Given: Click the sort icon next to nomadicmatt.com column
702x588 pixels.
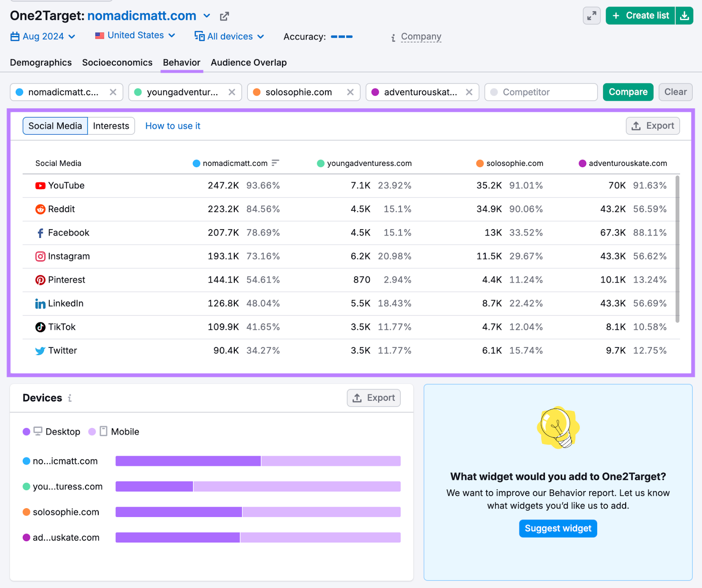Looking at the screenshot, I should click(x=275, y=163).
